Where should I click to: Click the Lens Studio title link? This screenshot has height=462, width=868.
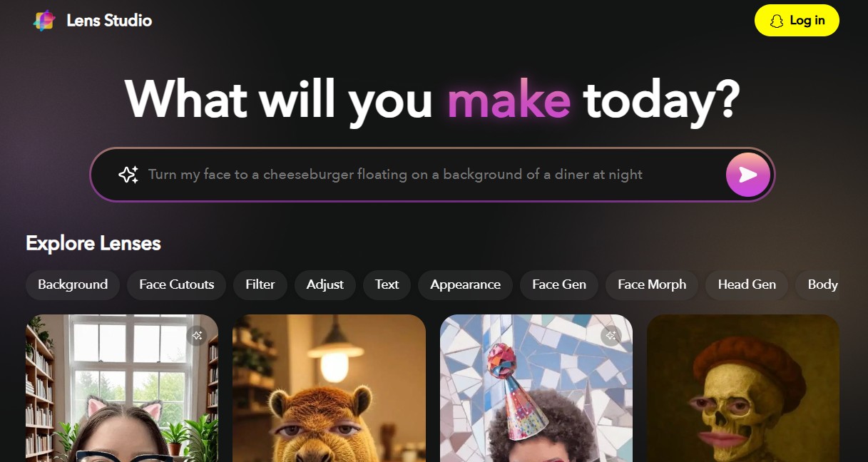[109, 21]
